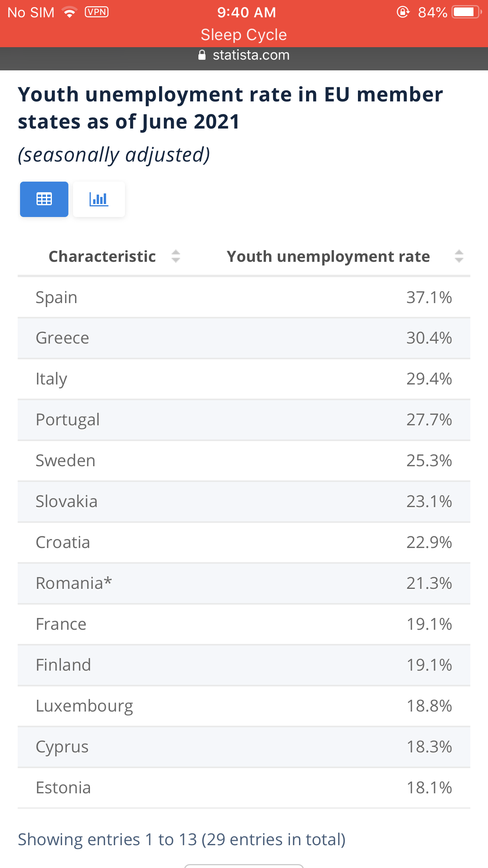Tap the Estonia 18.1% value

pos(429,788)
